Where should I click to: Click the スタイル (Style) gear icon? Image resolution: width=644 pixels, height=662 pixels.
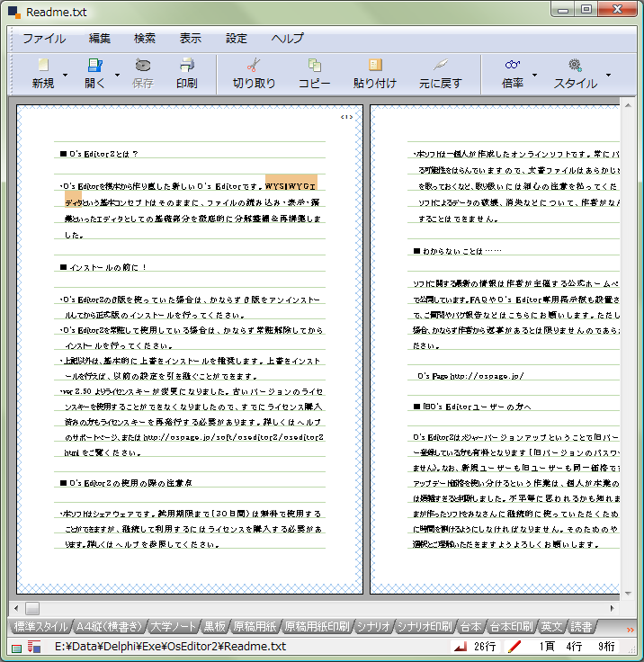pos(575,65)
